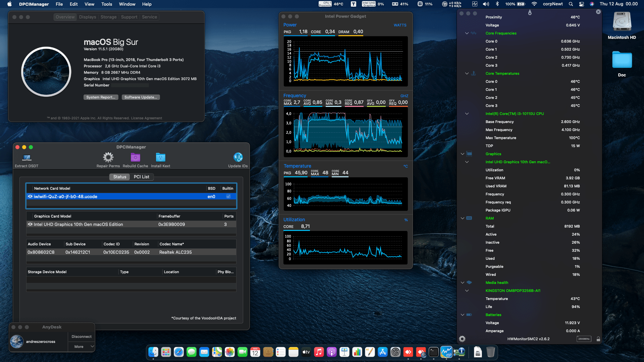
Task: Open Spotlight search in menu bar
Action: (x=571, y=4)
